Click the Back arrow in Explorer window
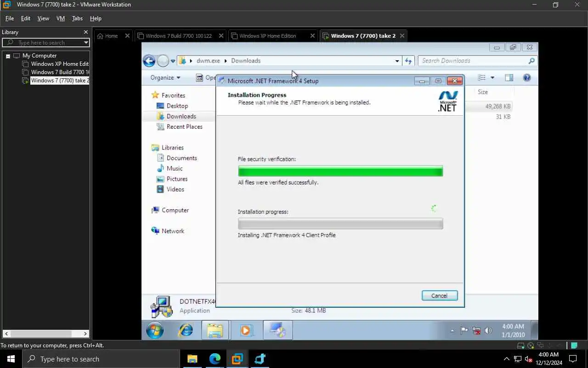The image size is (588, 368). coord(149,61)
